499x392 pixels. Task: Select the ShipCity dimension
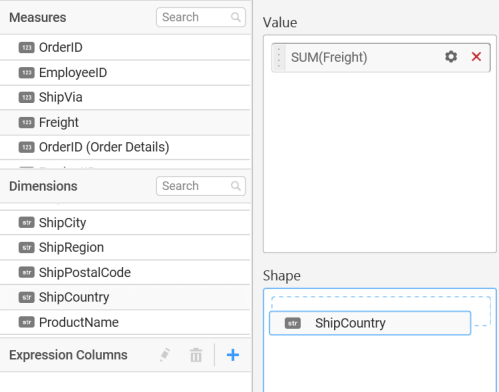pyautogui.click(x=125, y=222)
